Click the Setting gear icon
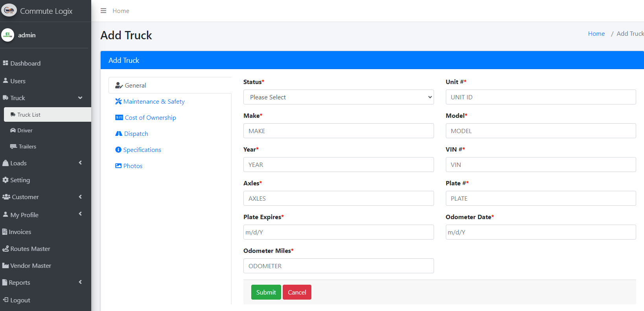 coord(6,180)
